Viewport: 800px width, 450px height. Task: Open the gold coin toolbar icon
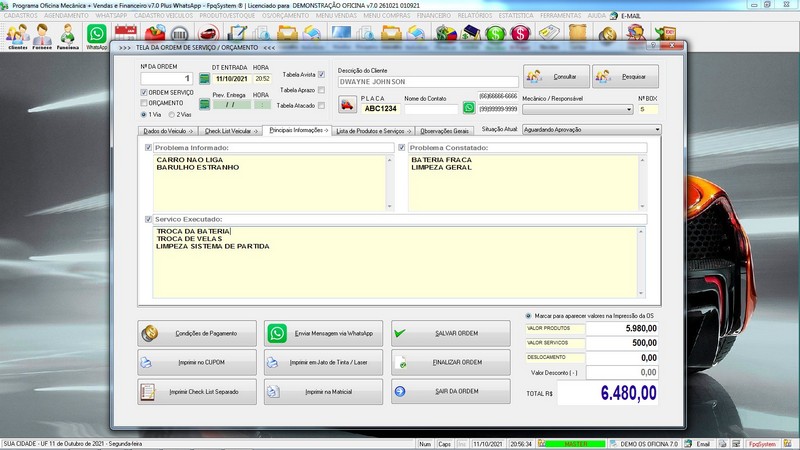pos(607,34)
